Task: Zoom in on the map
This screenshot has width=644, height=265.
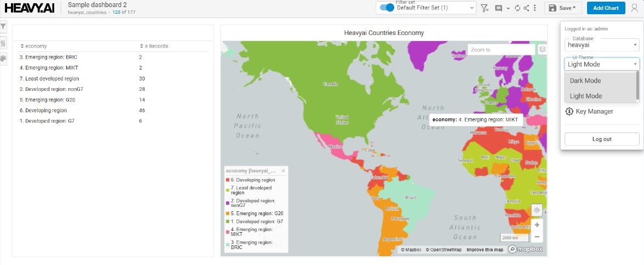Action: click(x=537, y=224)
